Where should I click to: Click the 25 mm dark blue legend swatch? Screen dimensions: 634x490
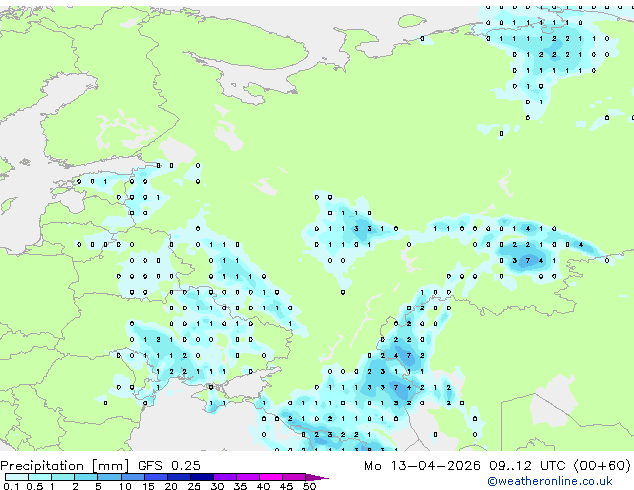tap(201, 477)
